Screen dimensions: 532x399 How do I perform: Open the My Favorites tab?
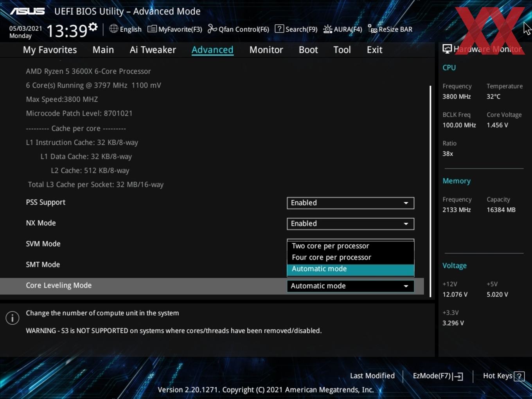click(x=50, y=50)
